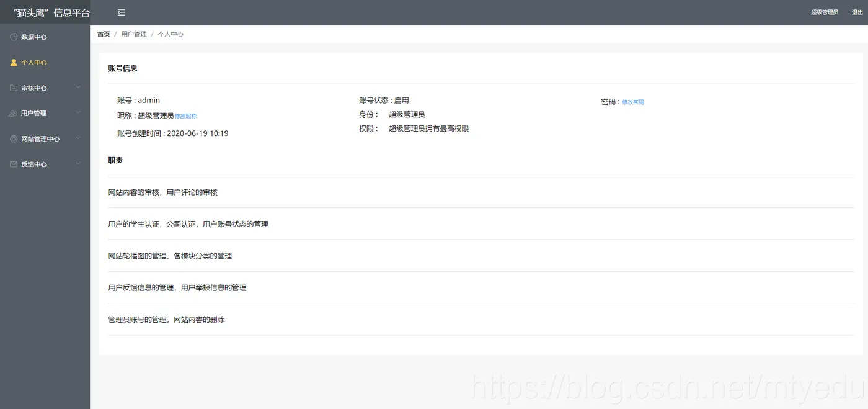This screenshot has width=868, height=409.
Task: Open the 数据中心 menu item
Action: [45, 37]
